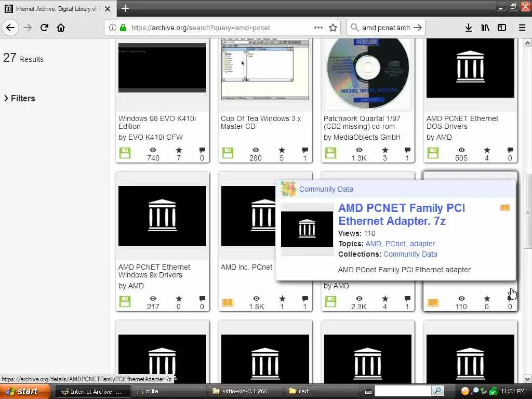532x399 pixels.
Task: Toggle the sidebar view icon
Action: pyautogui.click(x=502, y=28)
